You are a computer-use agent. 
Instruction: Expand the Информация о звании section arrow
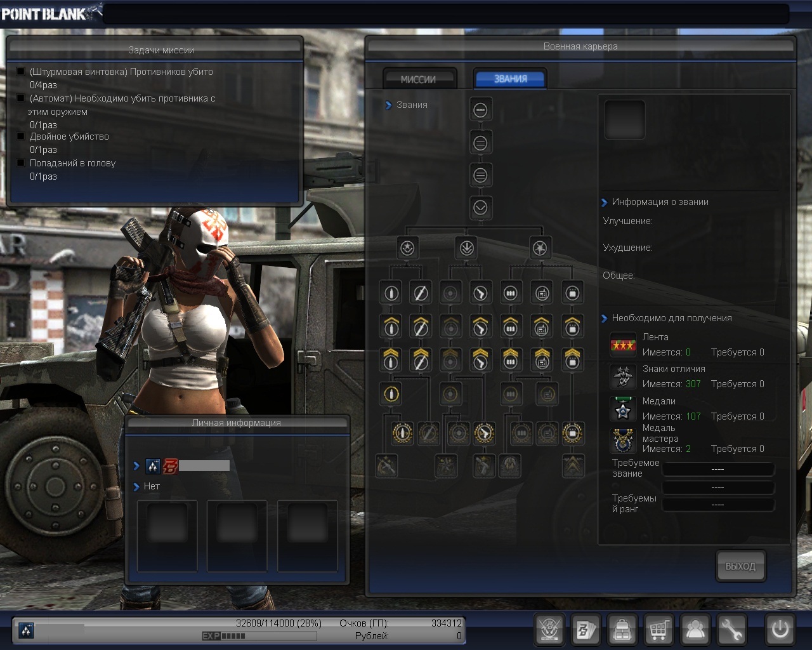[x=604, y=202]
